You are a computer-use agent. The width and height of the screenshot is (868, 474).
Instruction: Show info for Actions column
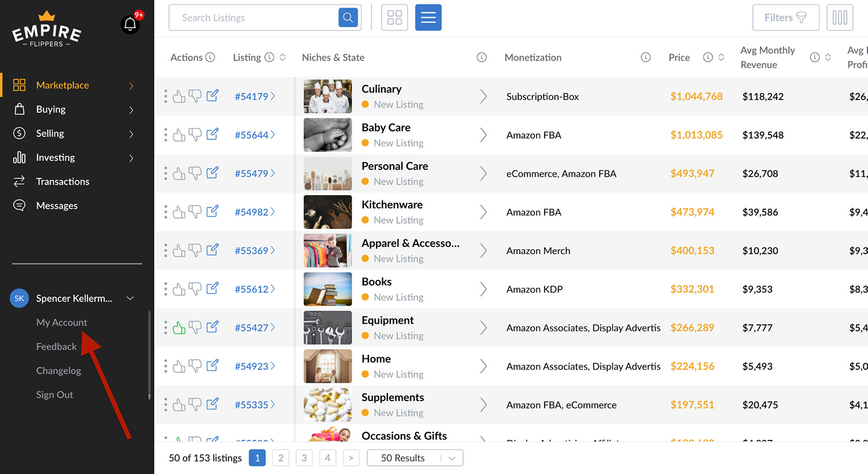click(x=210, y=57)
